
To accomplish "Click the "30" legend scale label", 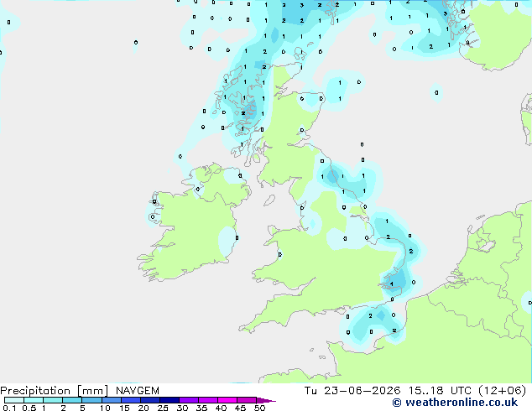I will 182,408.
